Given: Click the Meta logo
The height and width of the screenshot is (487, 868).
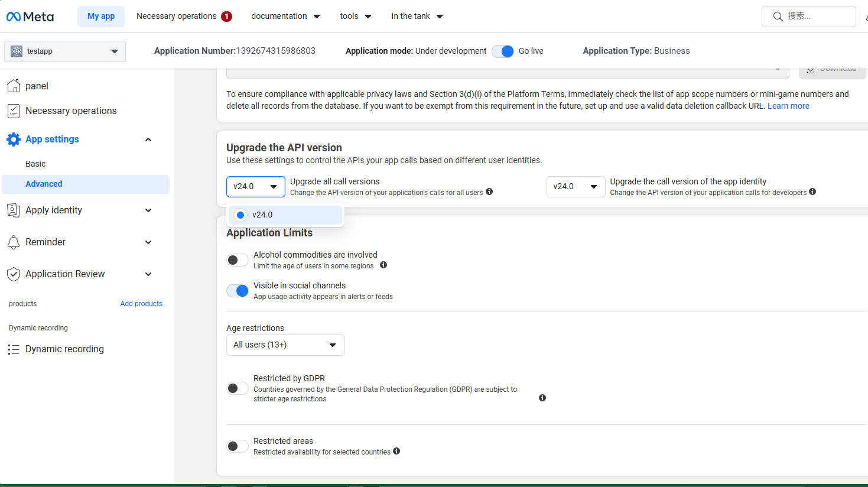Looking at the screenshot, I should 30,17.
